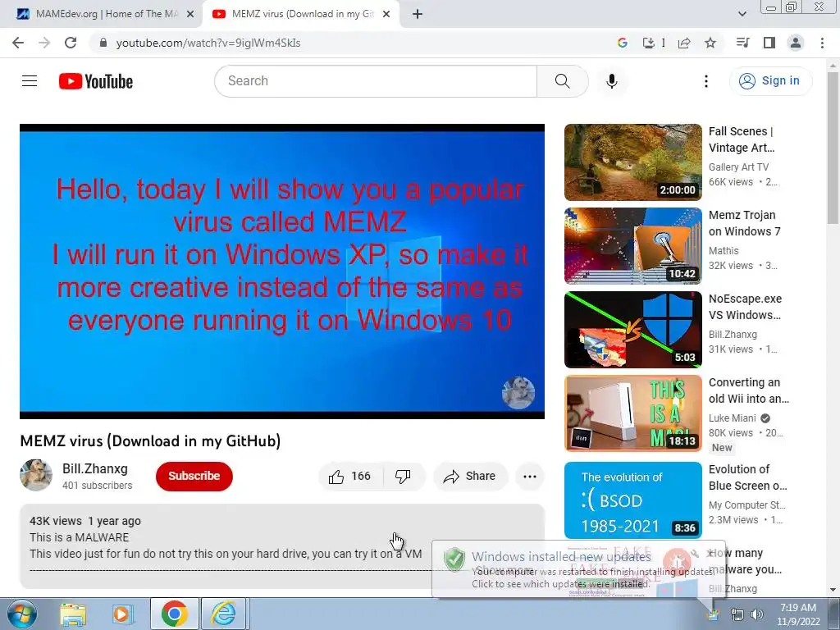
Task: Close the MAMEdev.org tab
Action: coord(190,15)
